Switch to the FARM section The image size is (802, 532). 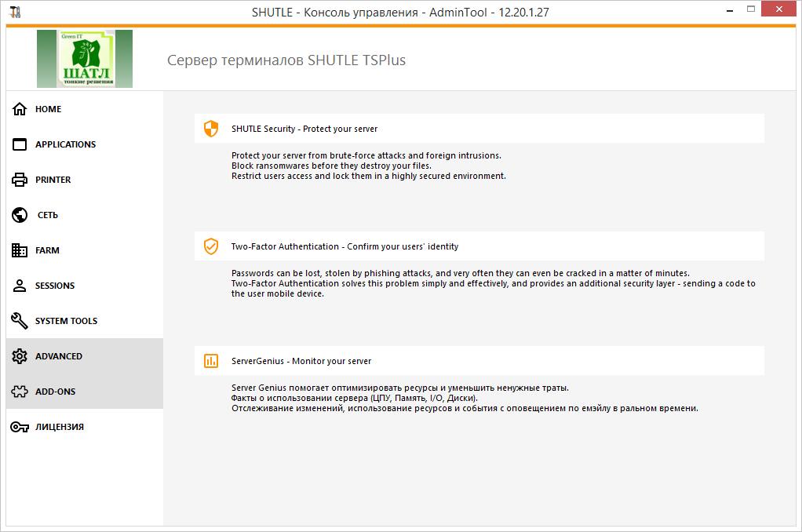(x=85, y=250)
